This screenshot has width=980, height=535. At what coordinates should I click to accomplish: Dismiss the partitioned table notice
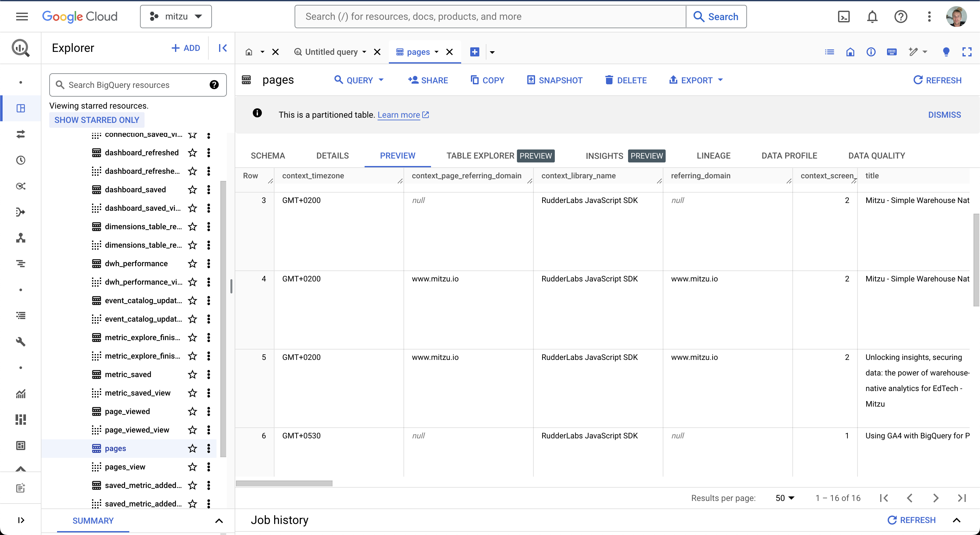(x=944, y=114)
